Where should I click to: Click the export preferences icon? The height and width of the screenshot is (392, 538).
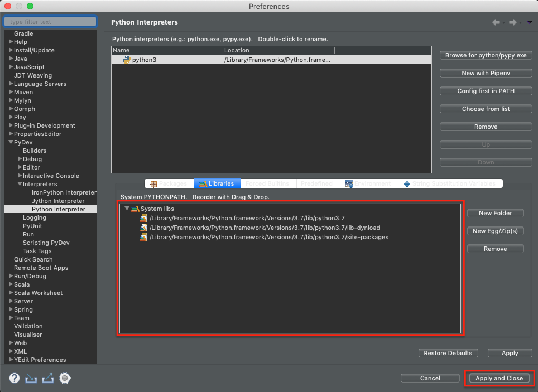click(x=47, y=378)
